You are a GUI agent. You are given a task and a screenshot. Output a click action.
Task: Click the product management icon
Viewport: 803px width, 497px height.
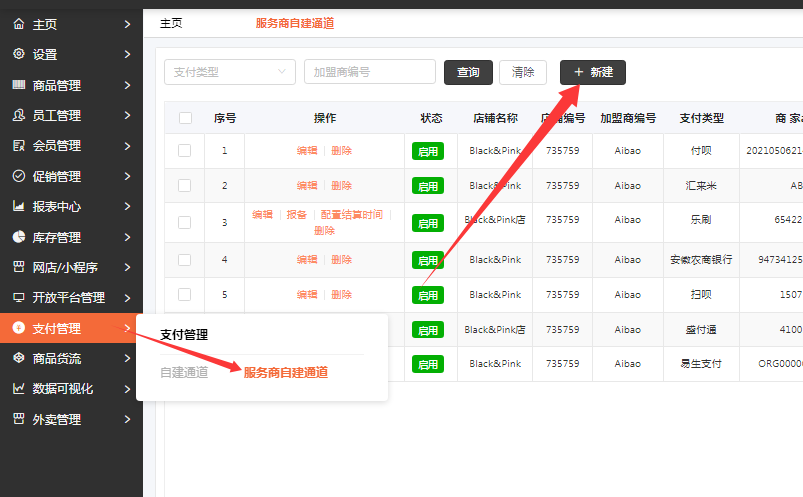18,85
